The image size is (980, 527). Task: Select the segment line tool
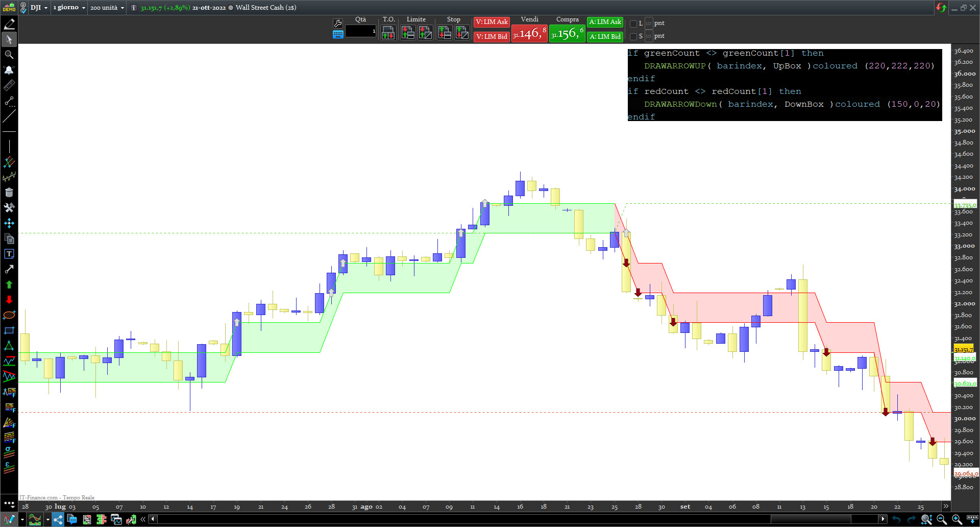pyautogui.click(x=9, y=101)
